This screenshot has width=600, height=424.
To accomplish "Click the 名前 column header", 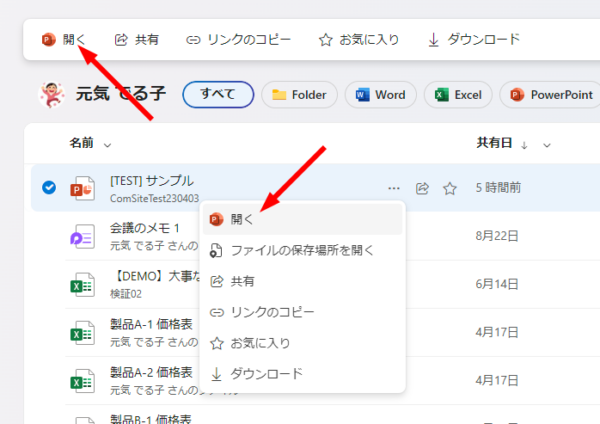I will point(82,143).
